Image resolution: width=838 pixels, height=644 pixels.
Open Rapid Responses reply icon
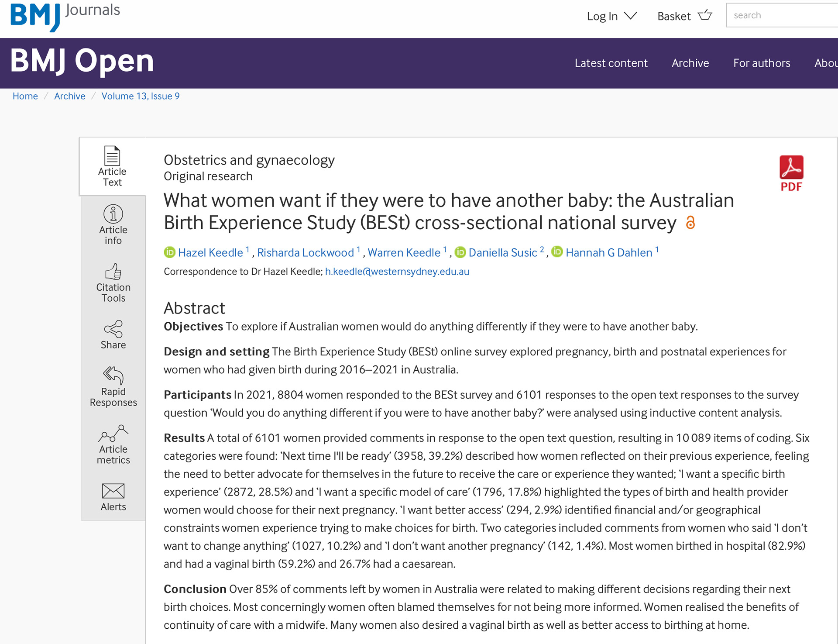(x=113, y=375)
